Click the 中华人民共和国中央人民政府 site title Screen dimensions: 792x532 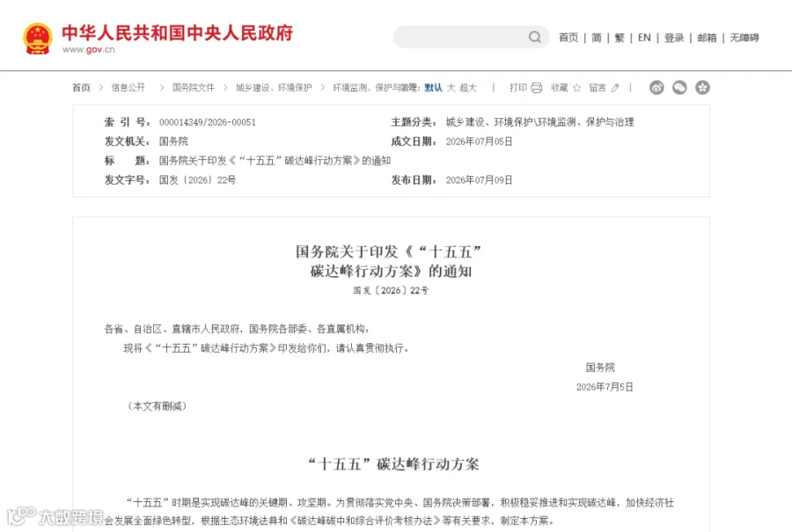click(x=177, y=33)
